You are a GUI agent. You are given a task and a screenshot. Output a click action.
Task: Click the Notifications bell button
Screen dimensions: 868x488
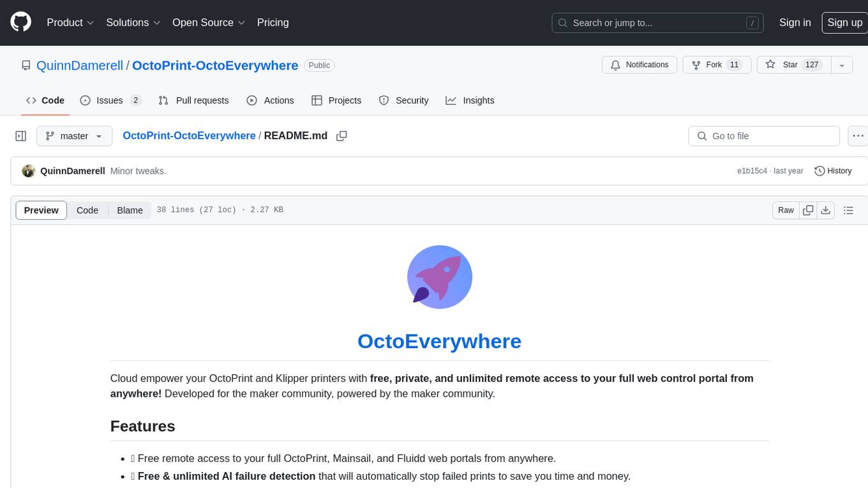click(640, 65)
